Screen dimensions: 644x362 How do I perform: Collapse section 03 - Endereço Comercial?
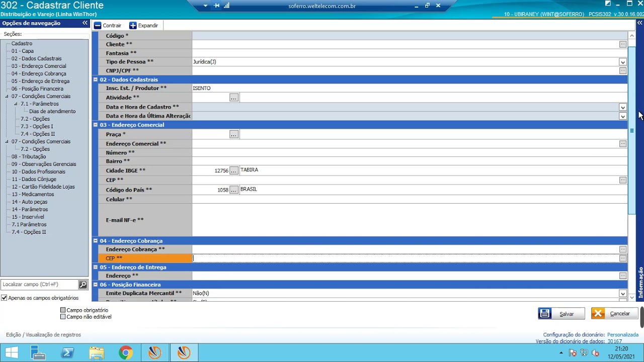coord(96,125)
